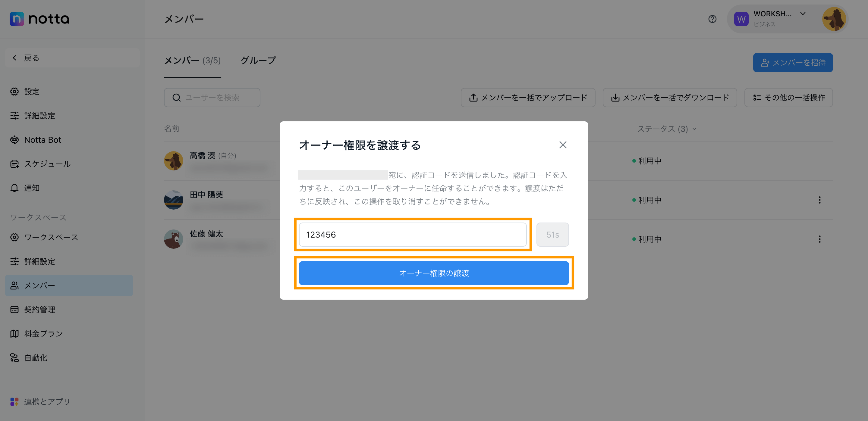Screen dimensions: 868x421
Task: Go back with the 戻る button
Action: point(72,58)
